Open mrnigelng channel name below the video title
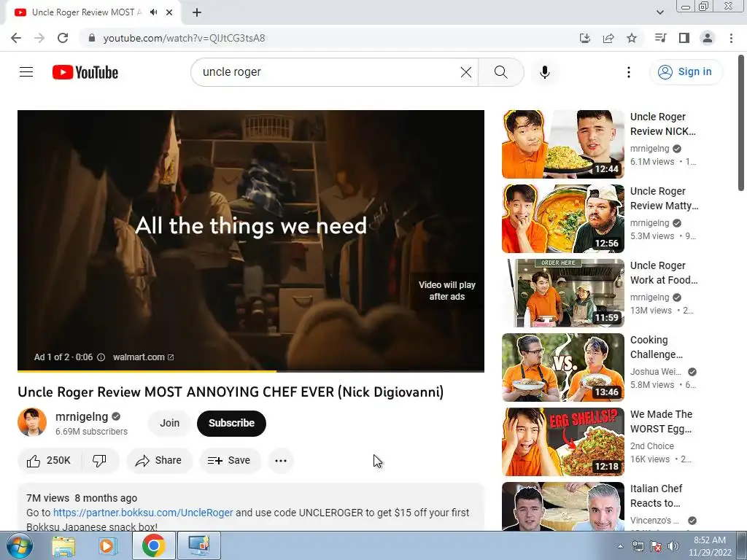 point(82,416)
